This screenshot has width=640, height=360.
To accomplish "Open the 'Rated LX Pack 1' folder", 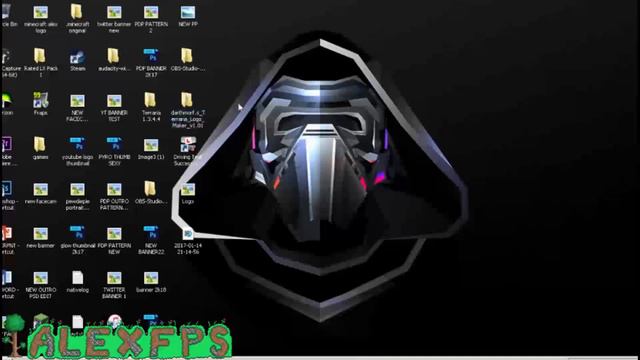I will point(40,63).
